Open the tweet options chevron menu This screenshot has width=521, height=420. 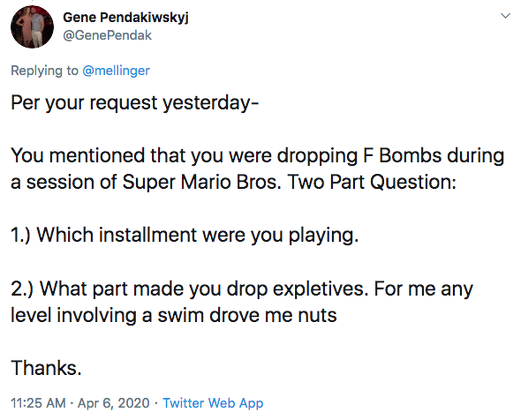pyautogui.click(x=505, y=16)
